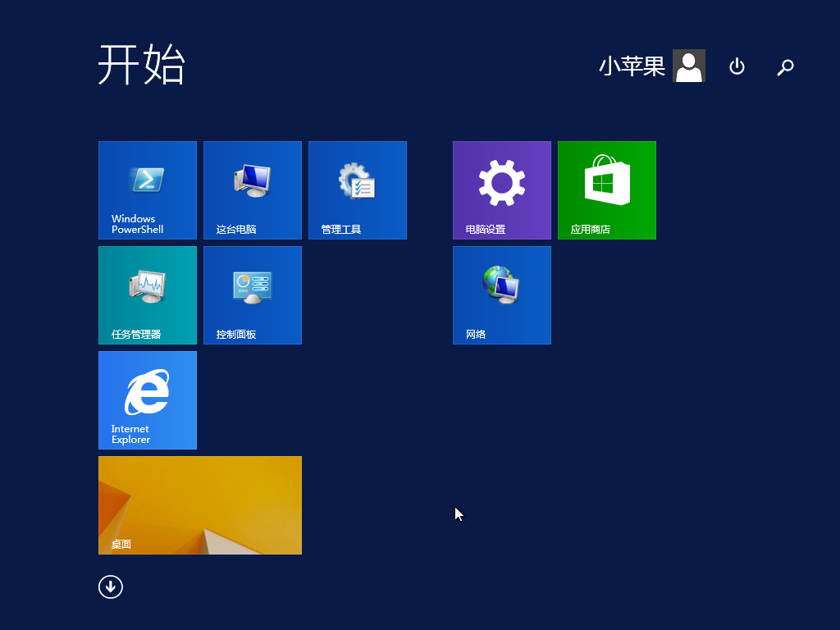Screen dimensions: 840x630
Task: Open the 网络 network tile
Action: click(501, 295)
